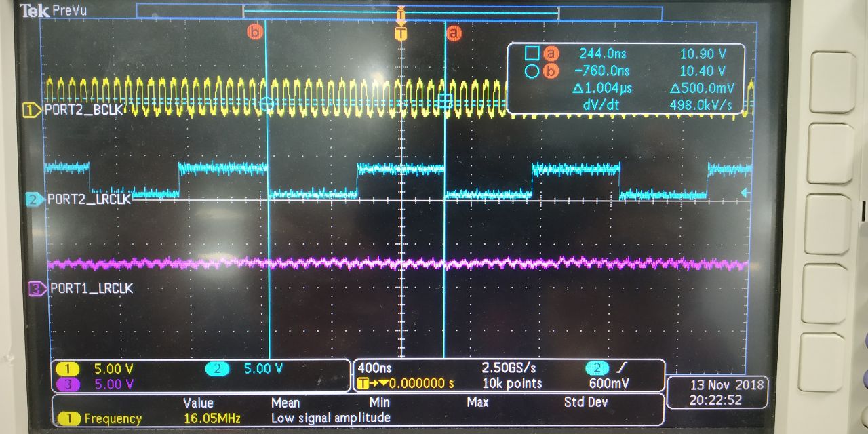
Task: Click the Min column header
Action: (x=378, y=402)
